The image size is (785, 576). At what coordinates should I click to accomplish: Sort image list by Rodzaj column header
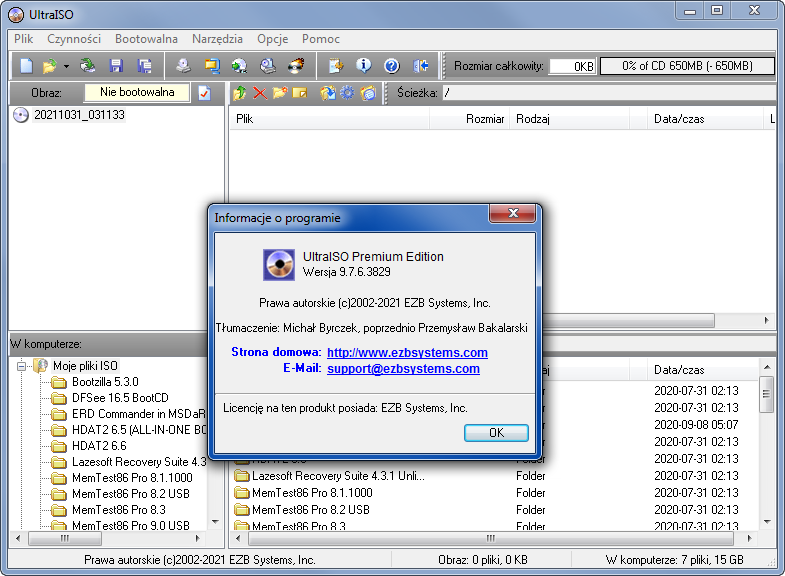(569, 119)
